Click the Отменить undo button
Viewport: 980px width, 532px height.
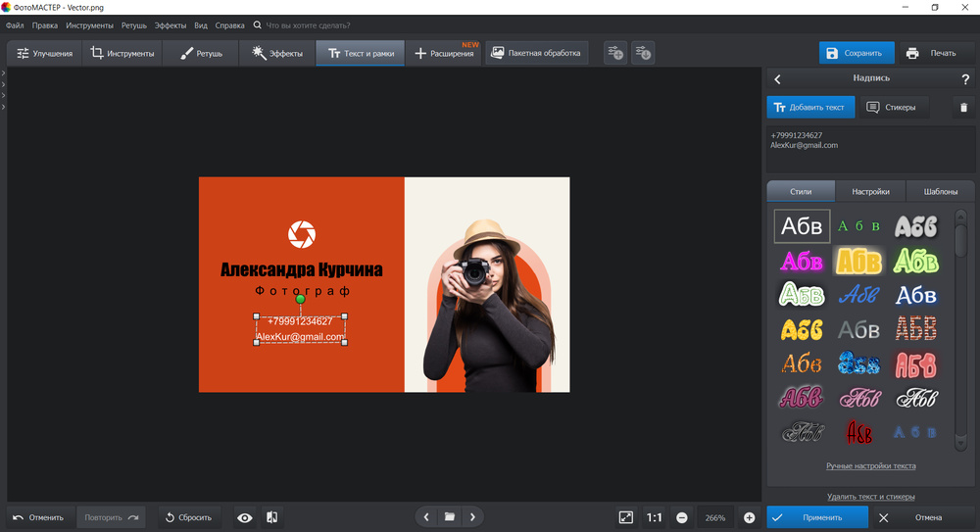pos(39,517)
